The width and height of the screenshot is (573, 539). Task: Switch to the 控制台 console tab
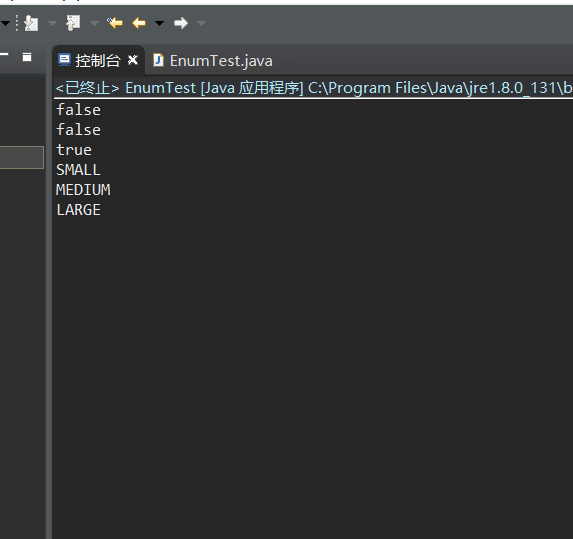point(98,61)
